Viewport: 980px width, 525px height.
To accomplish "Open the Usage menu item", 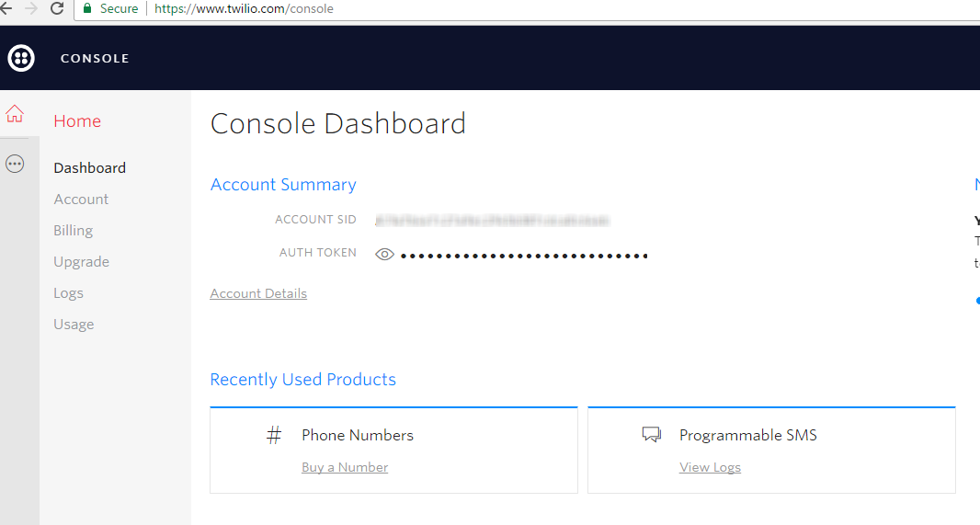I will point(74,325).
